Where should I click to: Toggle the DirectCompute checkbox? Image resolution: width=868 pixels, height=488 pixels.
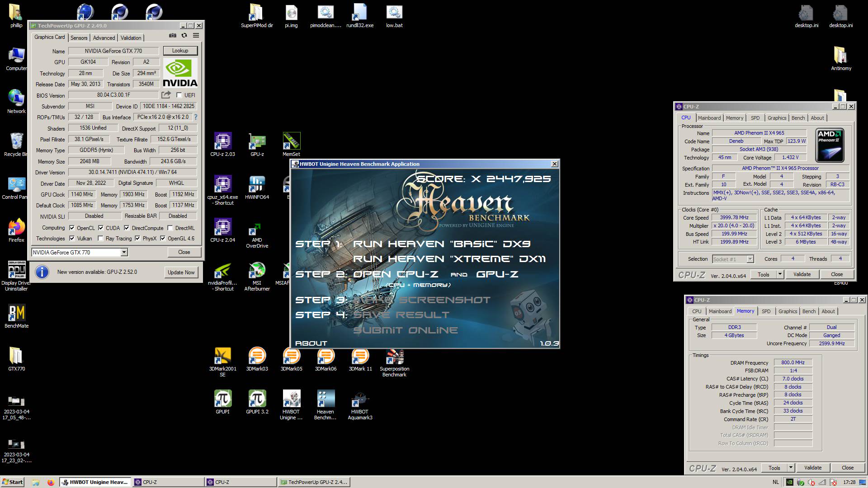tap(127, 228)
